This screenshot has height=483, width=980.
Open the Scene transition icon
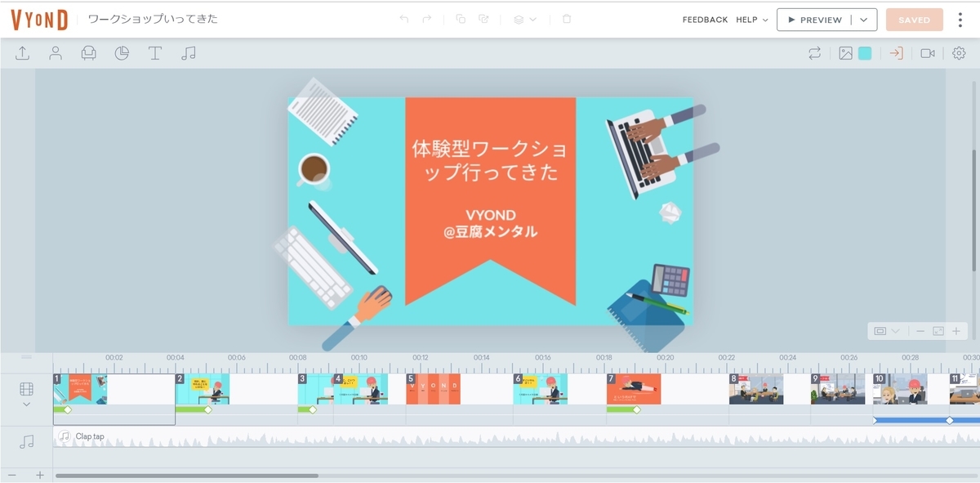(897, 53)
